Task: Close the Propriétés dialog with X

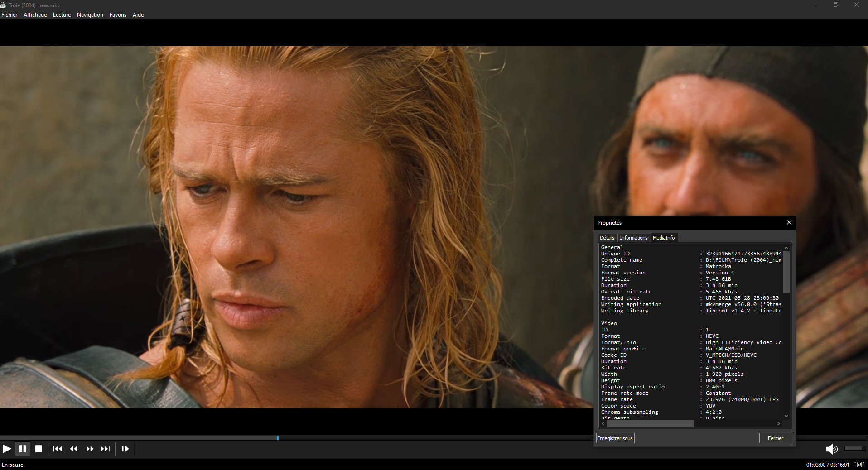Action: tap(789, 222)
